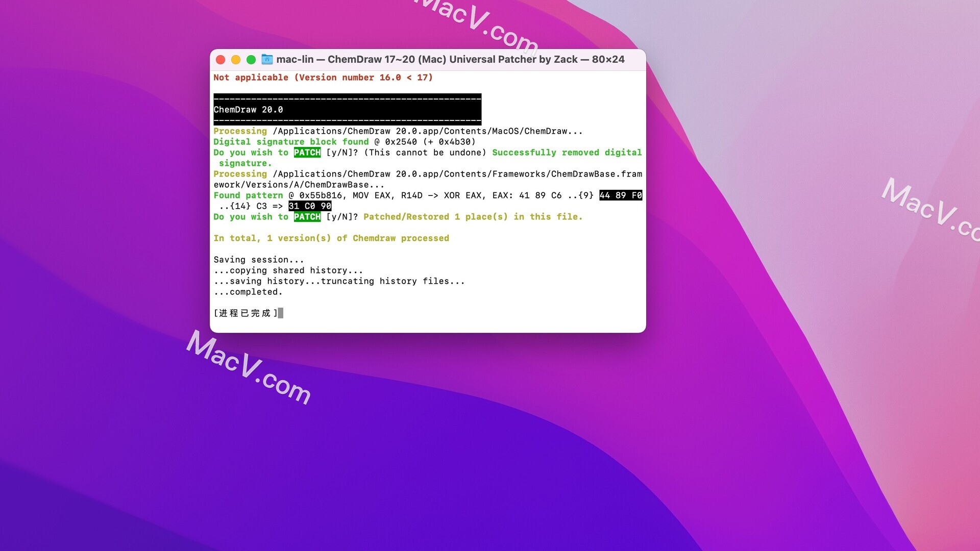Click the first 'Processing' line for MacOS/ChemDraw
This screenshot has width=980, height=551.
[398, 131]
